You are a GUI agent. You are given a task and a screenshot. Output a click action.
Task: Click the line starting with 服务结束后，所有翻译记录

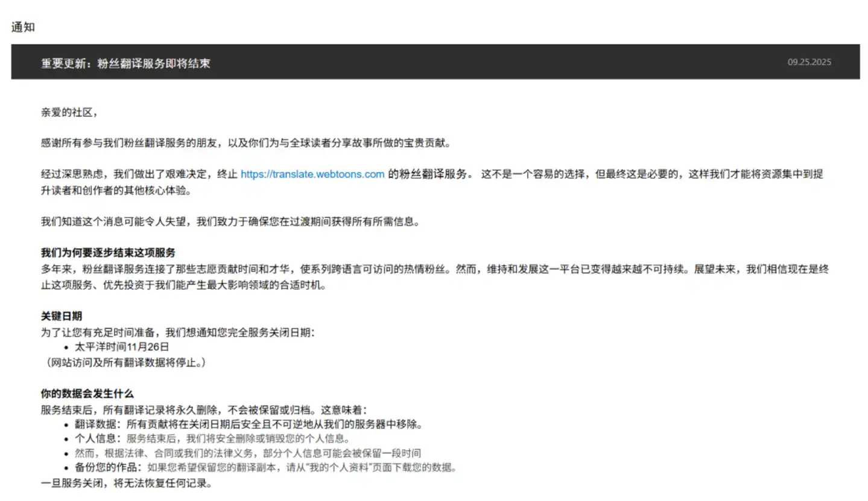pyautogui.click(x=204, y=410)
